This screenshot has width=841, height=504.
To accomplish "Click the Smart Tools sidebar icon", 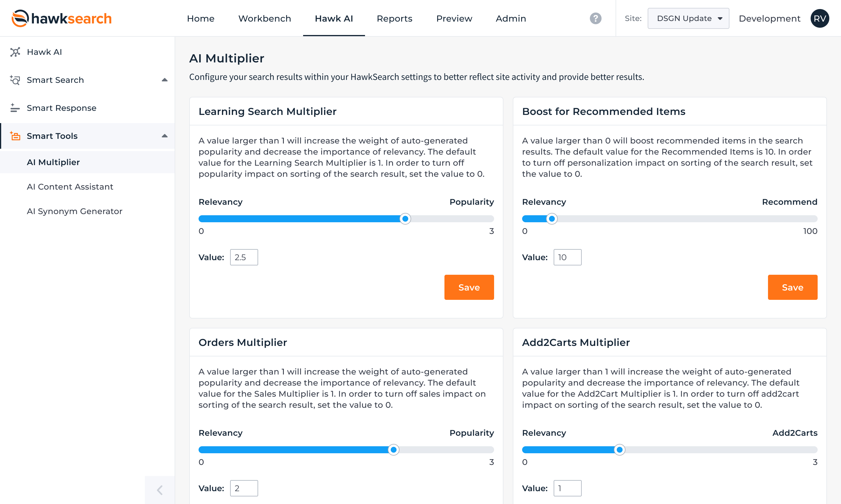I will tap(15, 136).
